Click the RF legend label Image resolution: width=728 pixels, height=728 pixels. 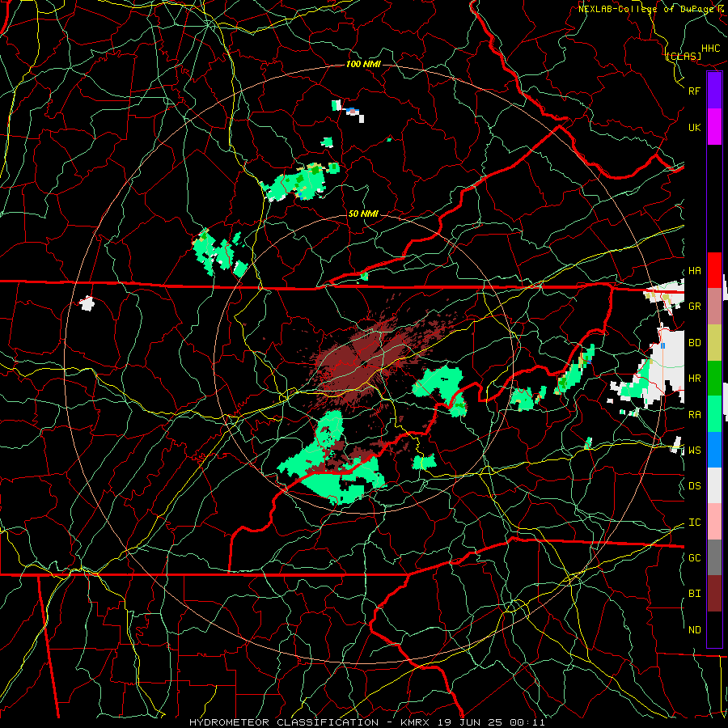pyautogui.click(x=694, y=91)
